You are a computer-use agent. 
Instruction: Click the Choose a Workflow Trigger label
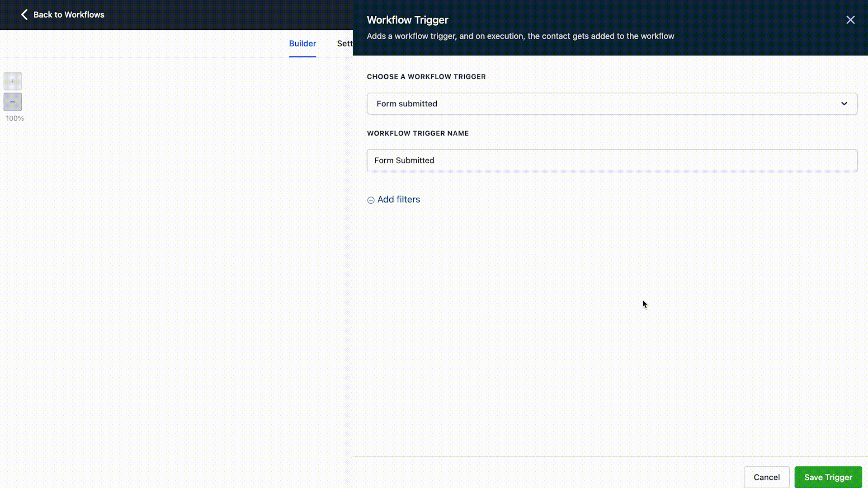pyautogui.click(x=426, y=77)
